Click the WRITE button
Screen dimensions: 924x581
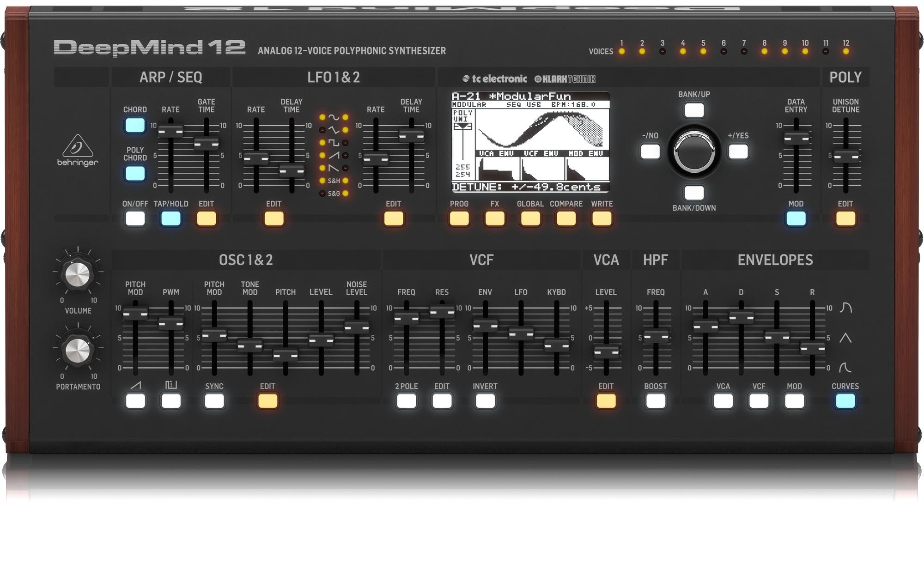pyautogui.click(x=602, y=218)
